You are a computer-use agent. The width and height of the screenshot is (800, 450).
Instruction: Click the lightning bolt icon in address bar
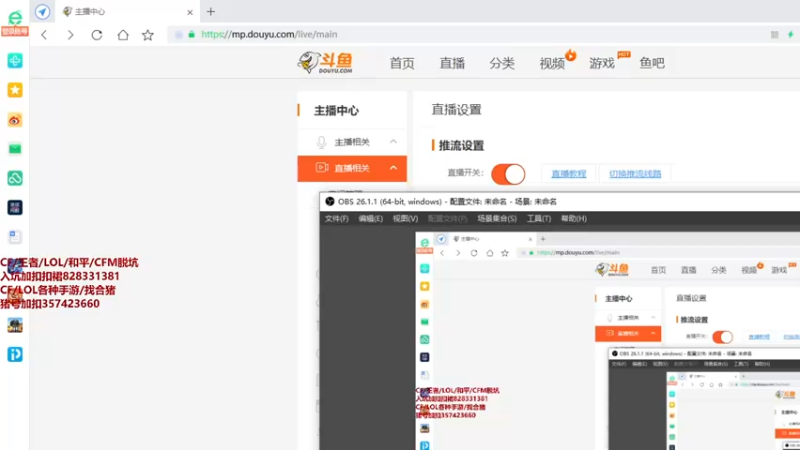[x=790, y=35]
